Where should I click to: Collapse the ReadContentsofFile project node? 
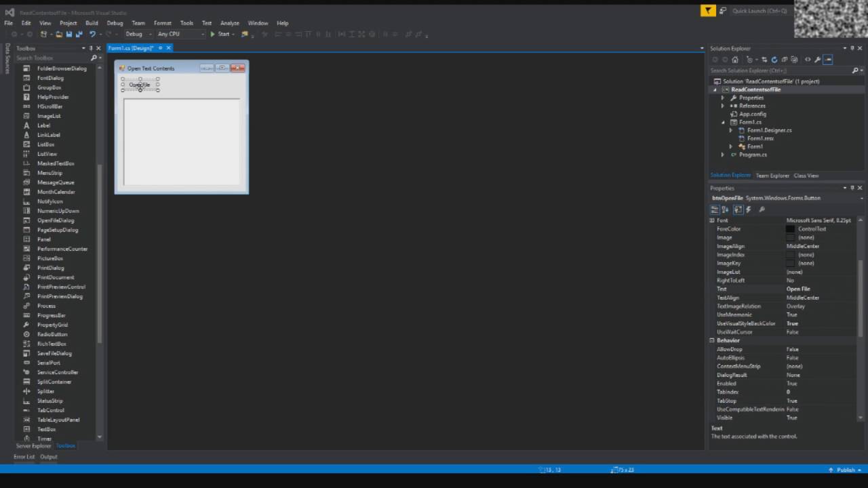715,89
